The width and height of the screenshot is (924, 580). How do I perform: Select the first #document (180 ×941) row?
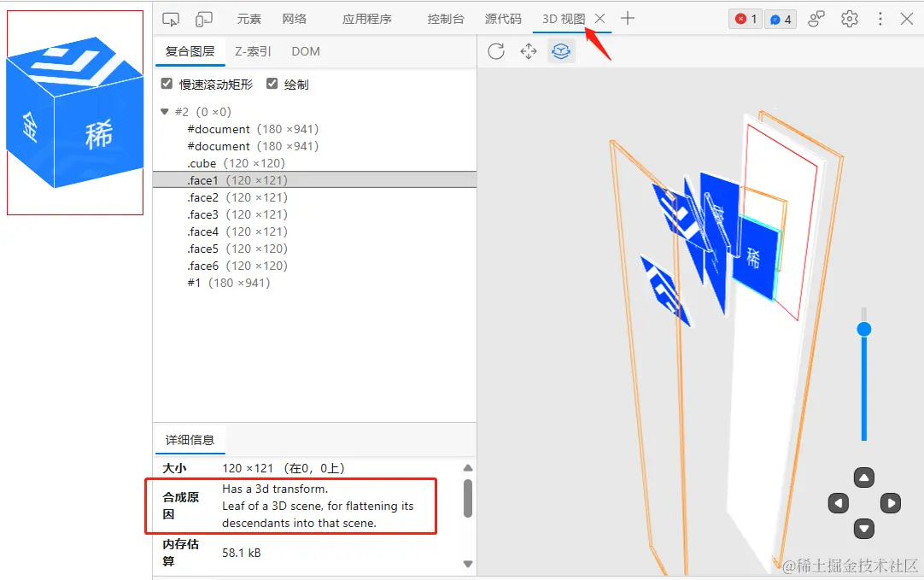tap(314, 129)
